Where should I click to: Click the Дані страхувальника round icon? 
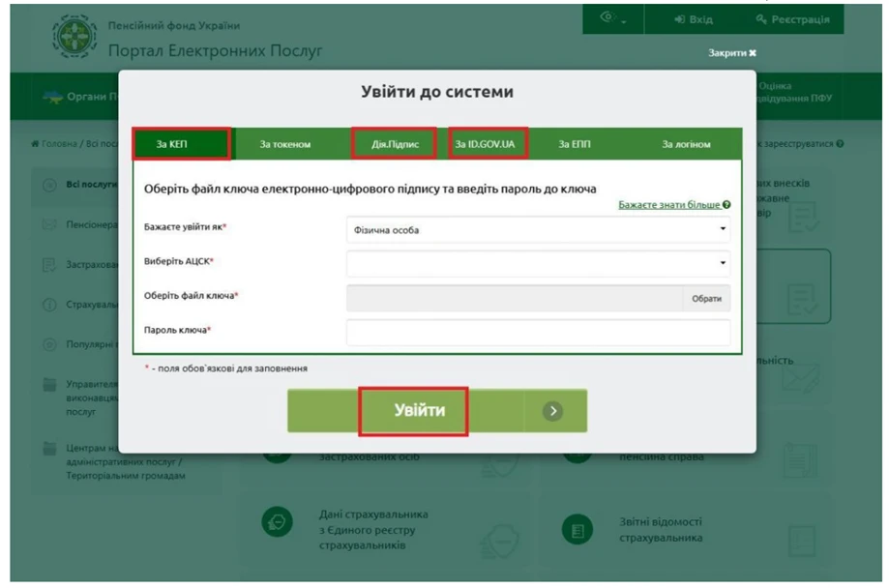pyautogui.click(x=278, y=523)
